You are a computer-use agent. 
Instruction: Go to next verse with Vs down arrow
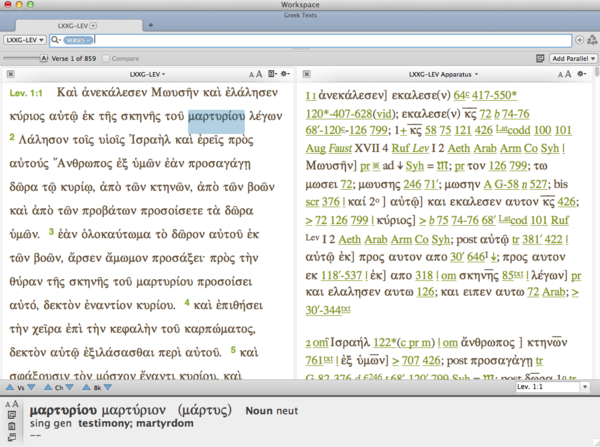[x=31, y=387]
